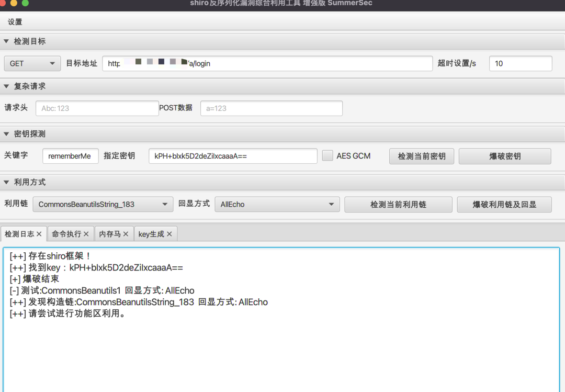The image size is (565, 392).
Task: Open the 利用链 CommonsBeanutilsString_183 dropdown
Action: 103,205
